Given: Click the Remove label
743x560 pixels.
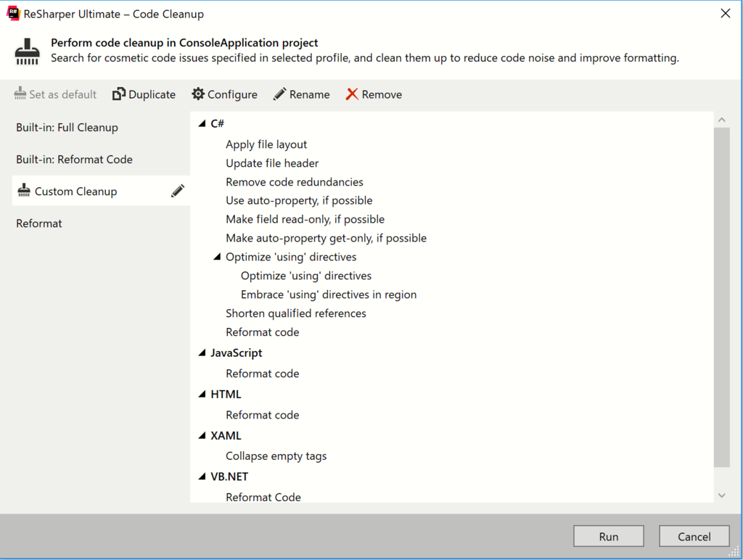Looking at the screenshot, I should pos(382,95).
